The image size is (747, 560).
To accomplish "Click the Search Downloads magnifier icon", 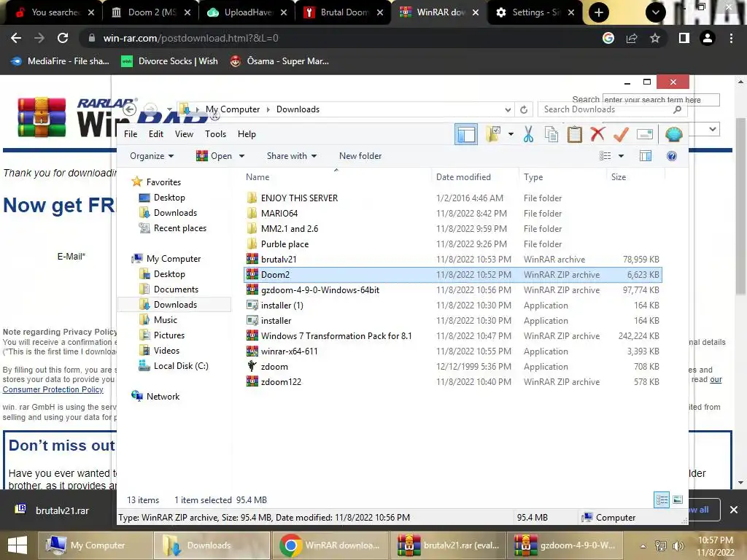I will point(677,109).
